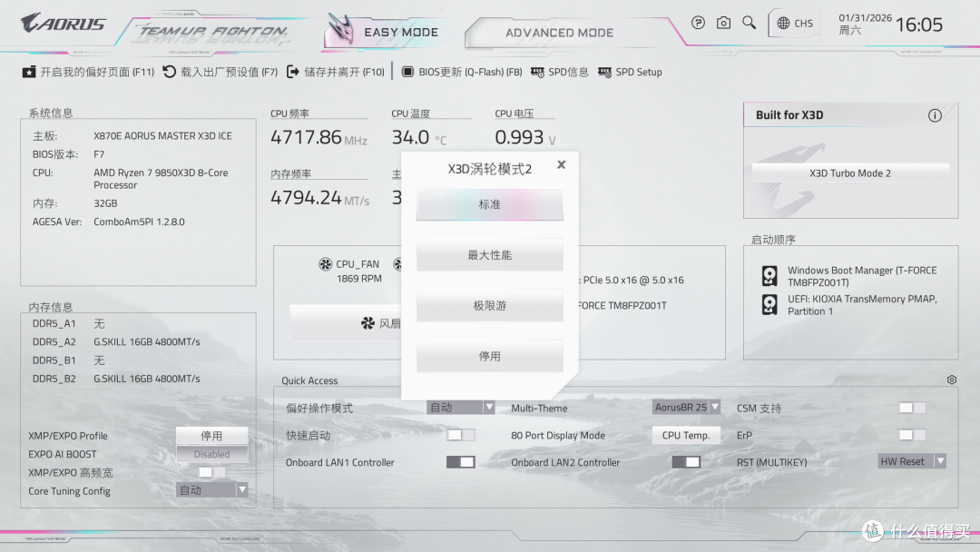Click X3D Turbo Mode 2 button
Screen dimensions: 980x552
tap(850, 173)
